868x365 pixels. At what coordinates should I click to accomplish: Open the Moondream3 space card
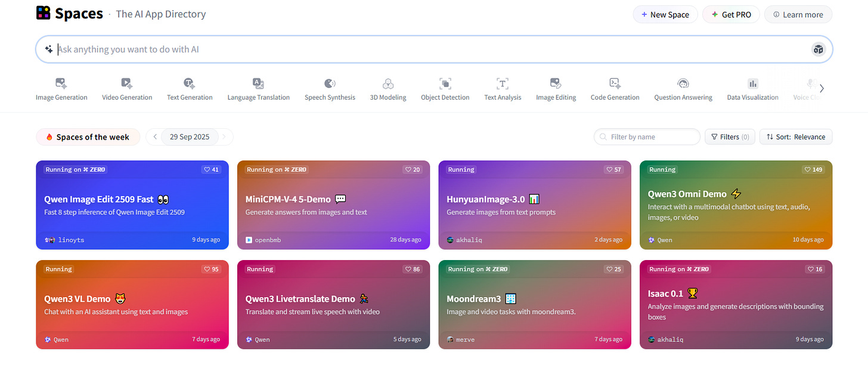pos(535,304)
